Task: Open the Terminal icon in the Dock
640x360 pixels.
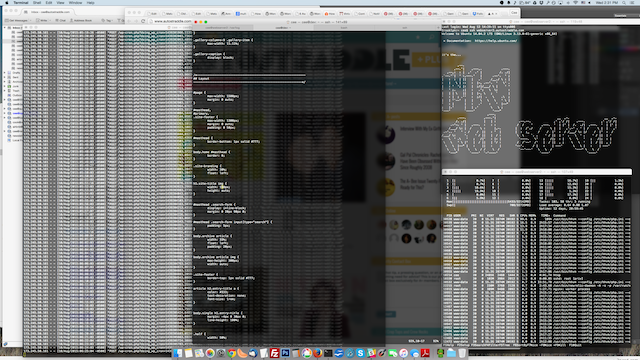Action: pyautogui.click(x=328, y=353)
